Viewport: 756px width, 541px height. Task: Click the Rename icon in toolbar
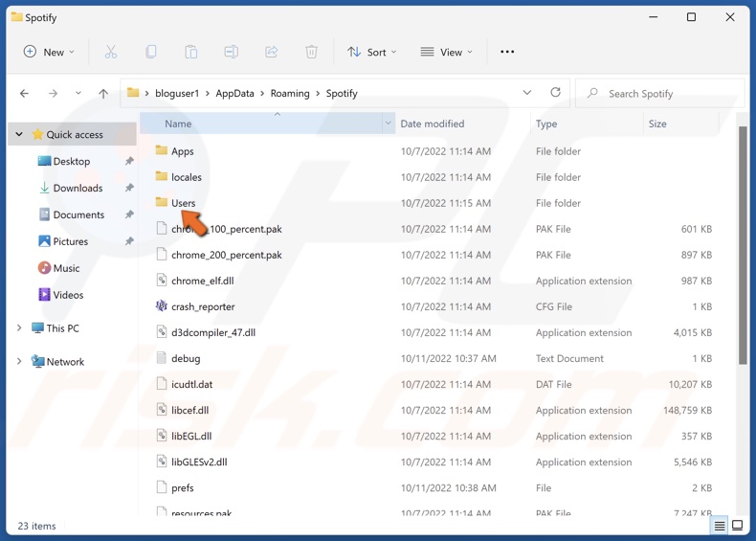tap(231, 52)
